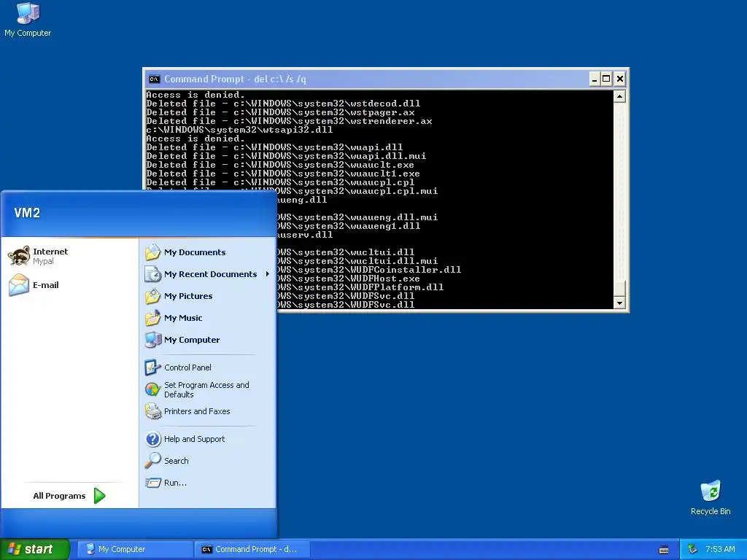This screenshot has width=747, height=560.
Task: Expand All Programs green arrow
Action: [x=99, y=496]
